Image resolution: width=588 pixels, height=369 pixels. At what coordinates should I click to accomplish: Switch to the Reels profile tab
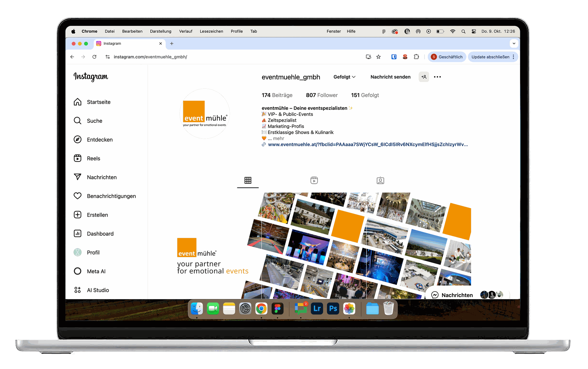click(314, 180)
